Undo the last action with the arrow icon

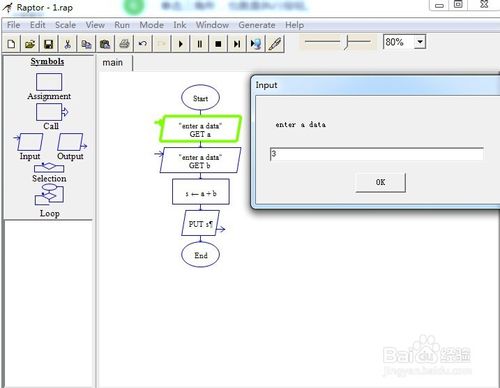(143, 44)
